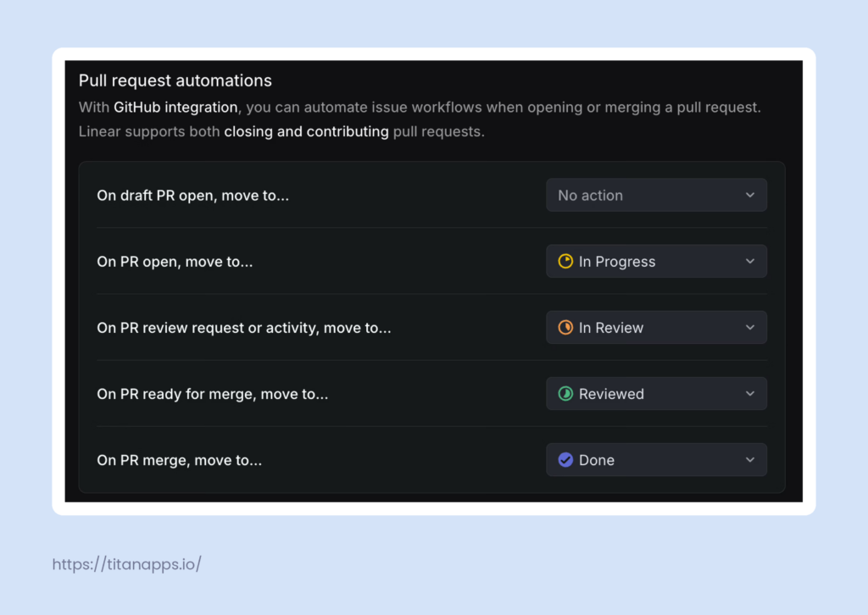The height and width of the screenshot is (615, 868).
Task: Expand chevron beside No action
Action: [x=749, y=195]
